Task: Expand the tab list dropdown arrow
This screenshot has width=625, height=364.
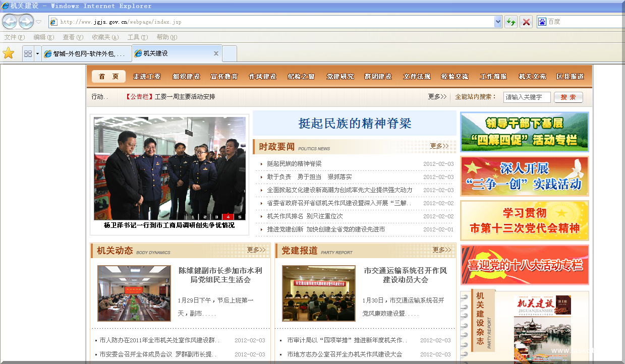Action: point(37,53)
